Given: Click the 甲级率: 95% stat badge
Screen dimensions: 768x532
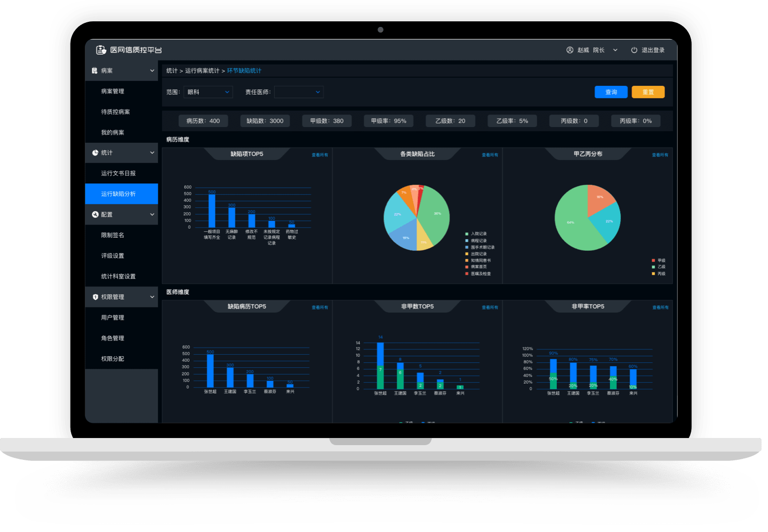Looking at the screenshot, I should [x=389, y=121].
